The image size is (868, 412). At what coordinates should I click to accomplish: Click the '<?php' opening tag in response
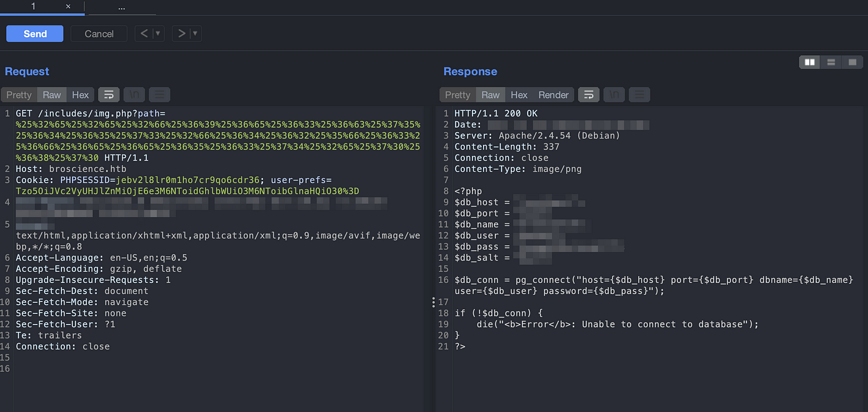[468, 191]
